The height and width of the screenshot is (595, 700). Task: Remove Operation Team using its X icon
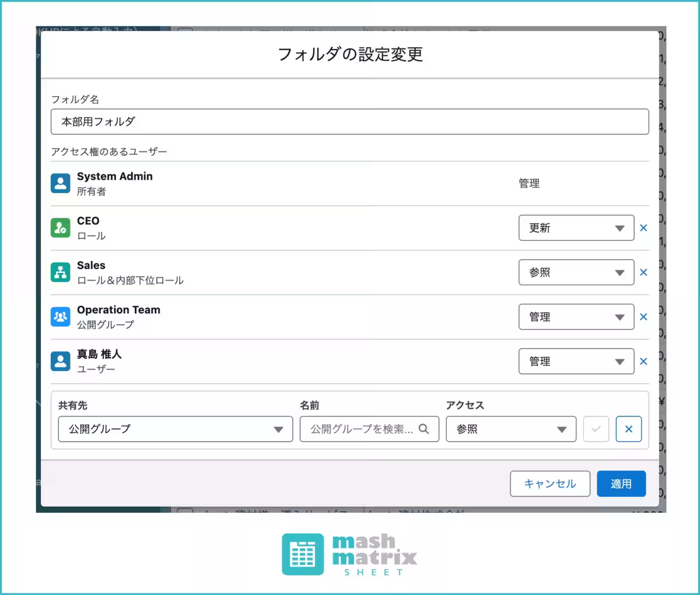[643, 317]
